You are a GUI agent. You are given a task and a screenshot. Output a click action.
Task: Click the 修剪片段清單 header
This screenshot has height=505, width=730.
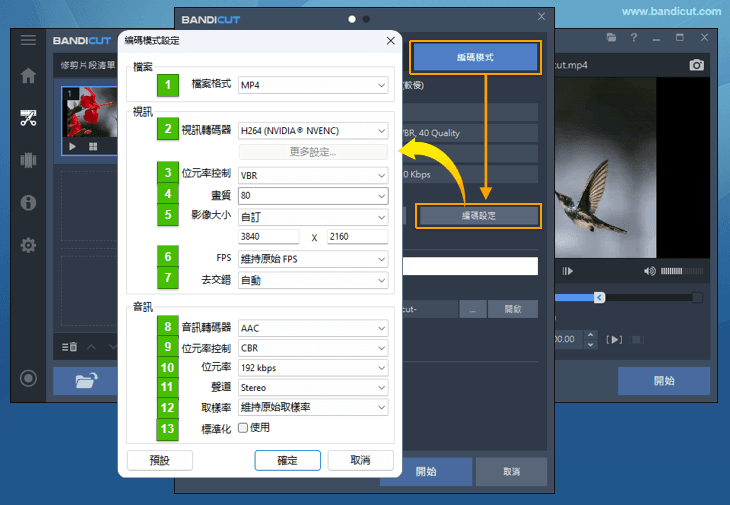tap(88, 65)
